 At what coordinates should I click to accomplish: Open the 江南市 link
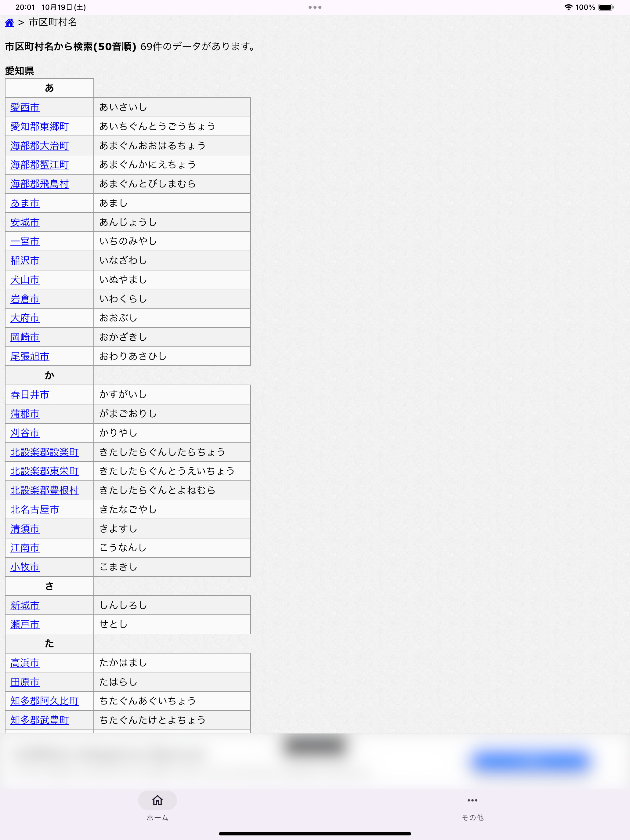pos(25,548)
